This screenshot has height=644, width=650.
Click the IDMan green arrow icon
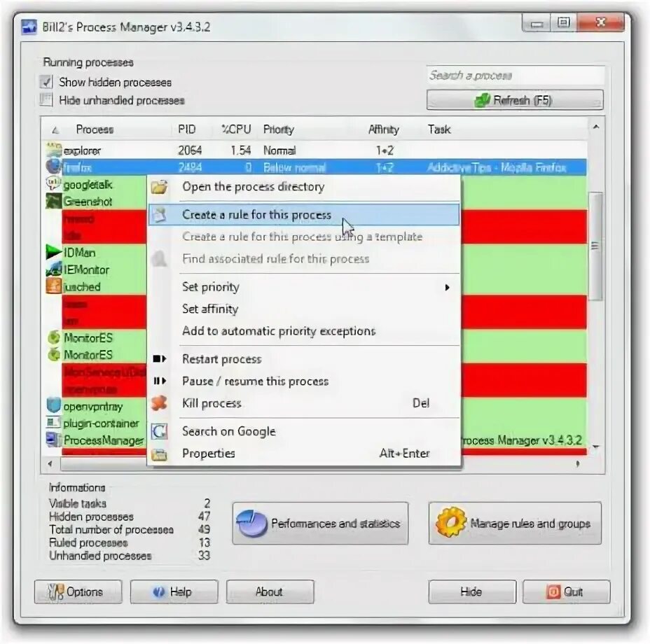tap(54, 252)
